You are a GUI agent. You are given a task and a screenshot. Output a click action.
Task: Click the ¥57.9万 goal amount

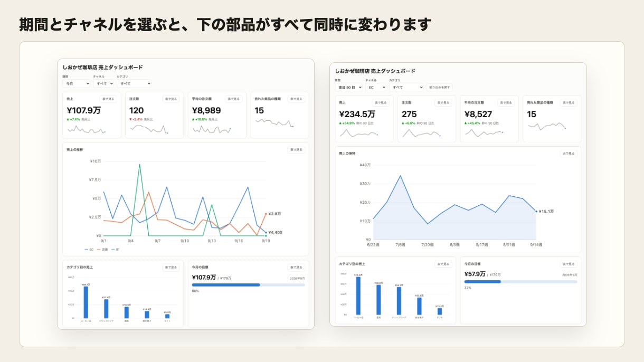click(475, 274)
